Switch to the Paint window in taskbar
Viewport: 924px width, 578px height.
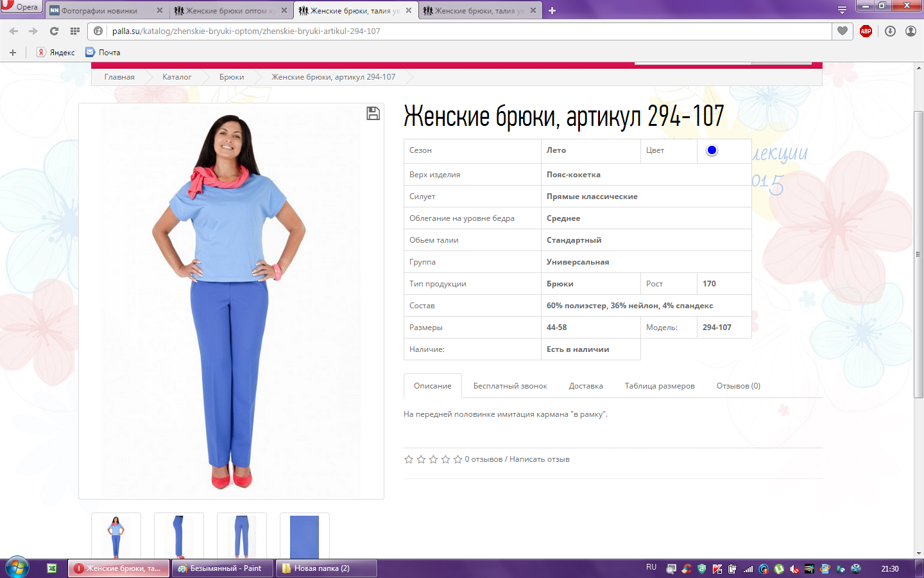click(x=223, y=568)
